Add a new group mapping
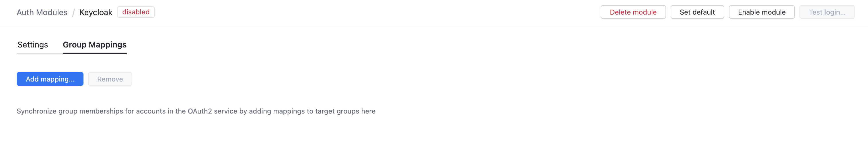The image size is (868, 151). (50, 79)
